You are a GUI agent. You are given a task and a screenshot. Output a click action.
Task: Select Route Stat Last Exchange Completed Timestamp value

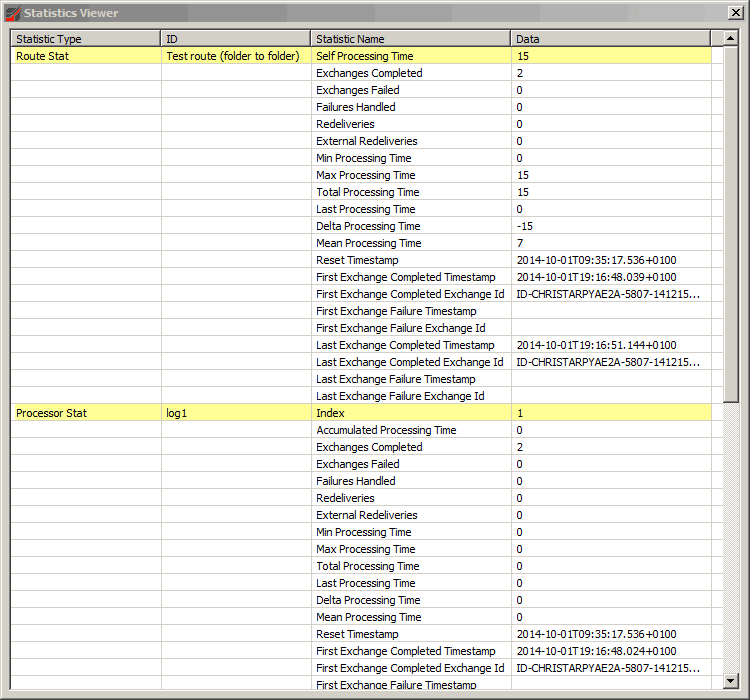[596, 345]
